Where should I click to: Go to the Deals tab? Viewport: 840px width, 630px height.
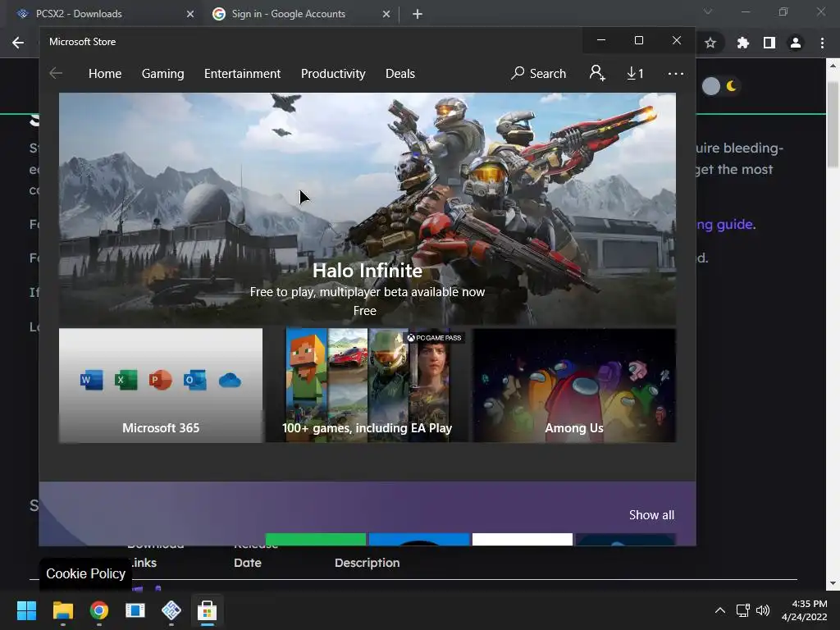pyautogui.click(x=400, y=73)
